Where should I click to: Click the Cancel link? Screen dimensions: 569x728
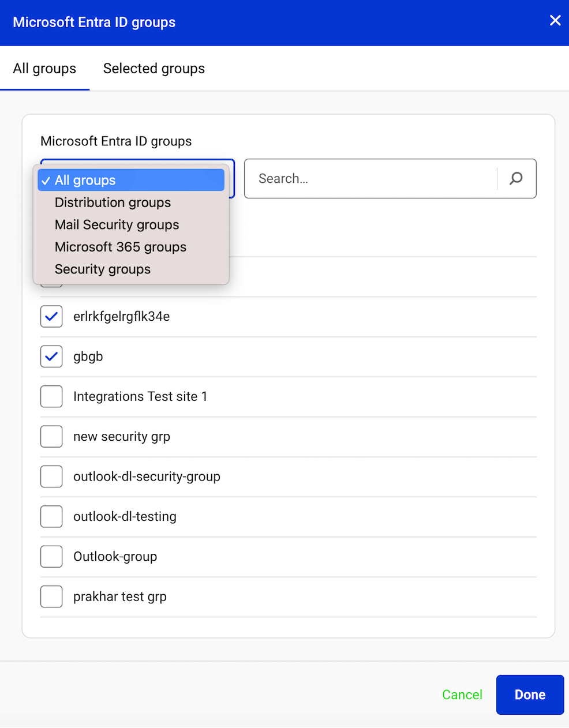pyautogui.click(x=462, y=695)
